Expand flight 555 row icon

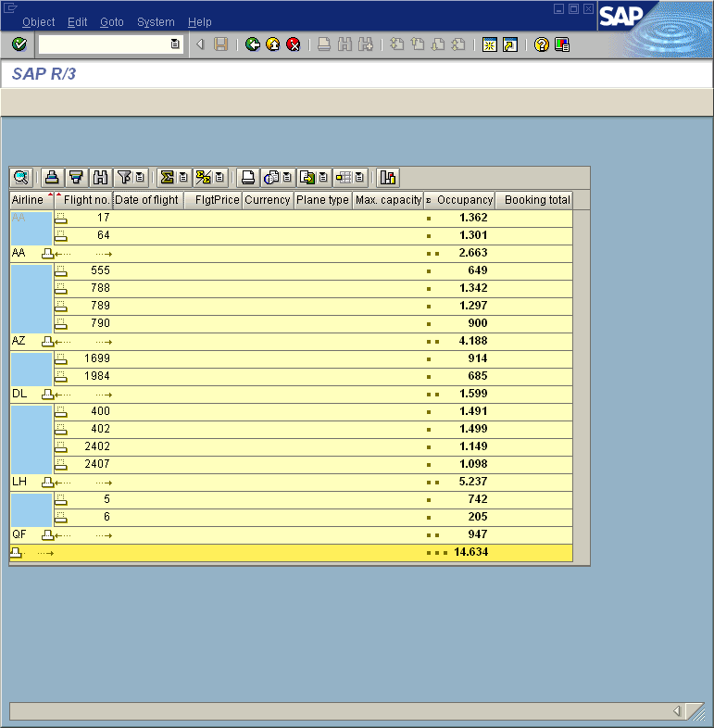pos(61,270)
